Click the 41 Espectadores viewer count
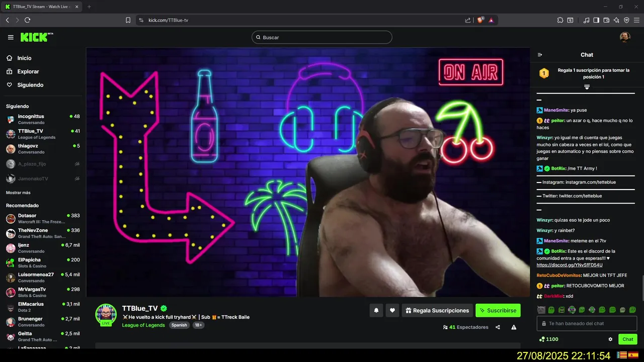This screenshot has width=644, height=362. tap(465, 327)
